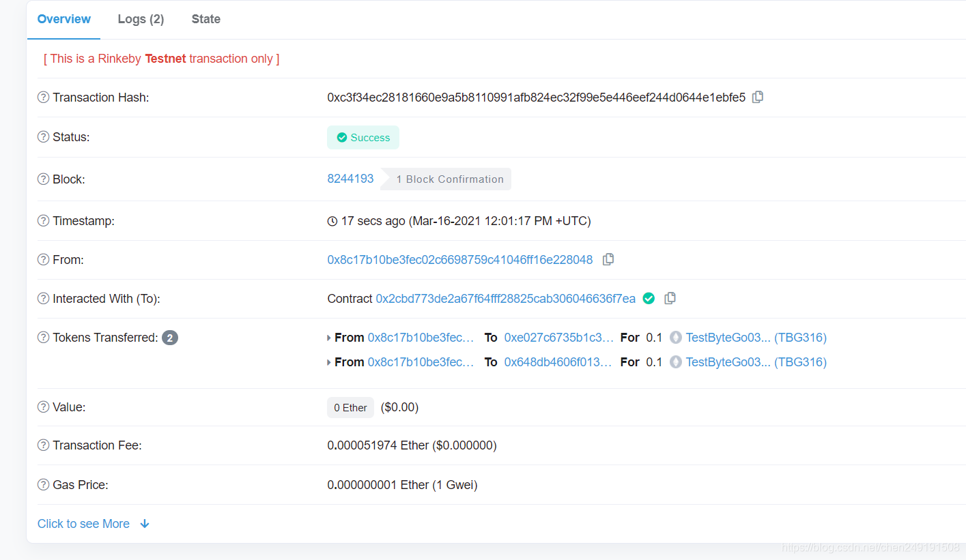Click the 0 Ether value badge
This screenshot has height=560, width=966.
[351, 408]
